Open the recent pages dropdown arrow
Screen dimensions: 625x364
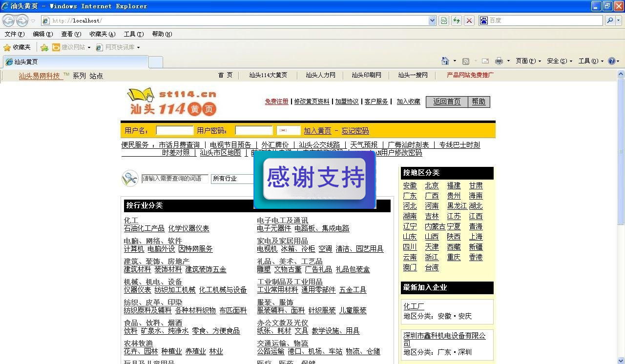(33, 20)
